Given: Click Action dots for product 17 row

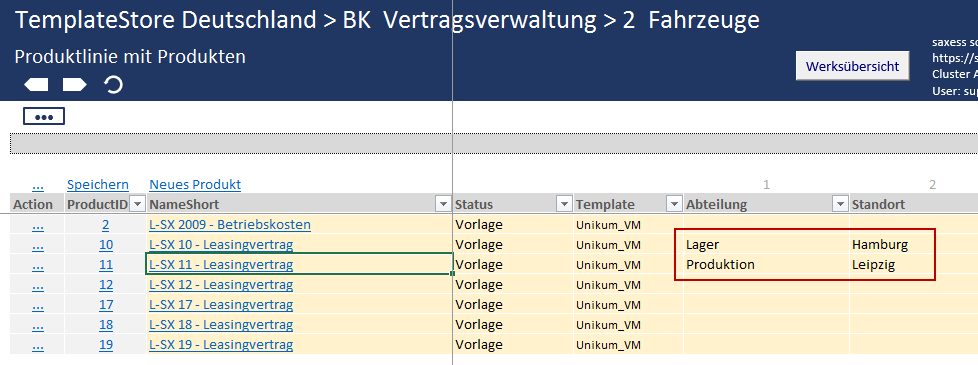Looking at the screenshot, I should coord(37,304).
